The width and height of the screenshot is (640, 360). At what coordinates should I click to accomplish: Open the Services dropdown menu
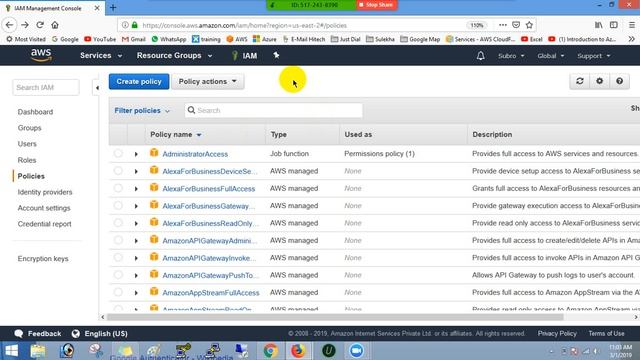[101, 56]
